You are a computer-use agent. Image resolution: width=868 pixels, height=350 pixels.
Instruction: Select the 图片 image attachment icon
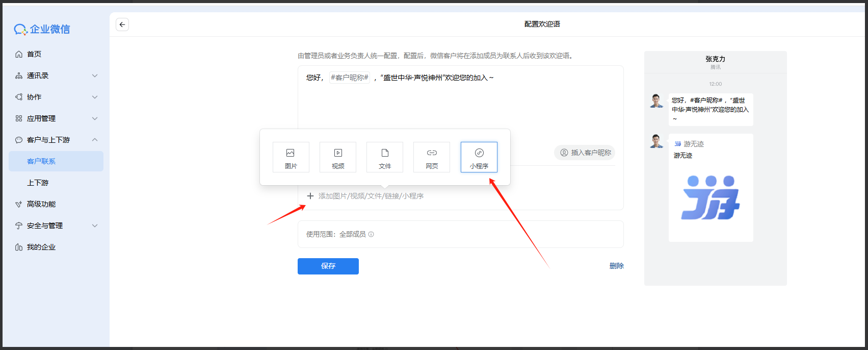point(291,157)
